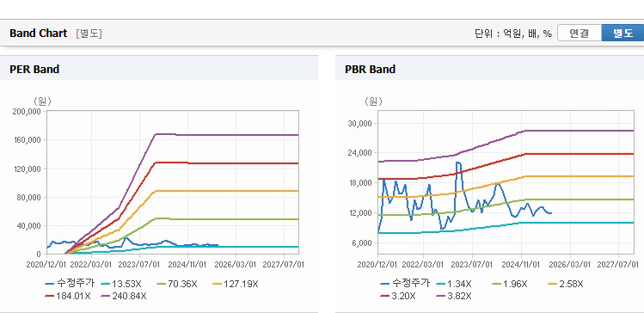Click 2024/11/01 date label in PBR chart

pos(522,264)
